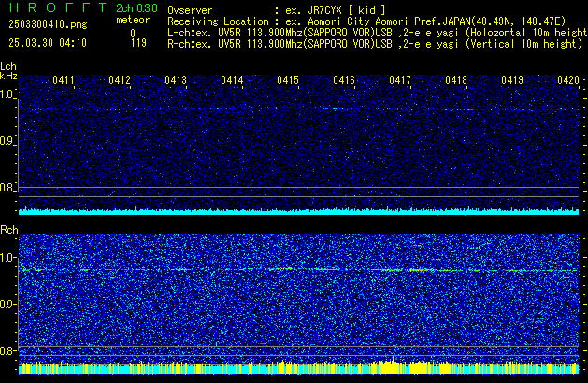Click the Rch 0.9 frequency label
This screenshot has height=383, width=588.
[x=7, y=304]
